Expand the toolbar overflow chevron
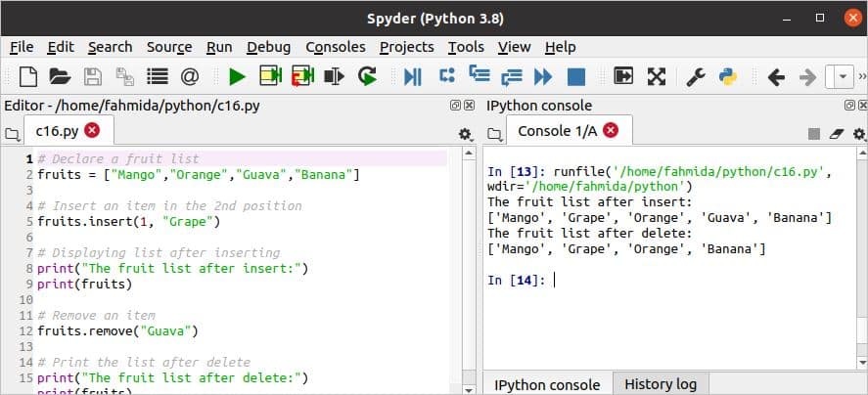 (862, 76)
